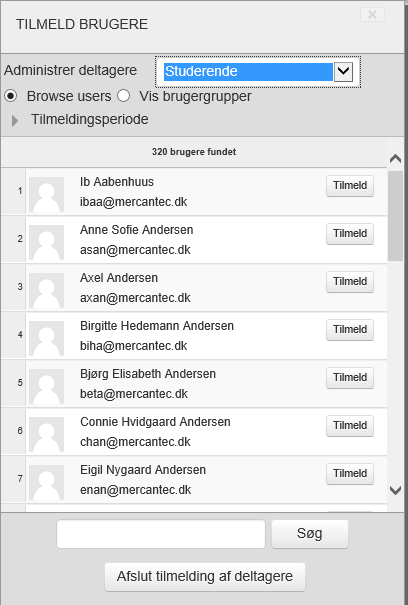Click the Søg search button

pos(310,534)
